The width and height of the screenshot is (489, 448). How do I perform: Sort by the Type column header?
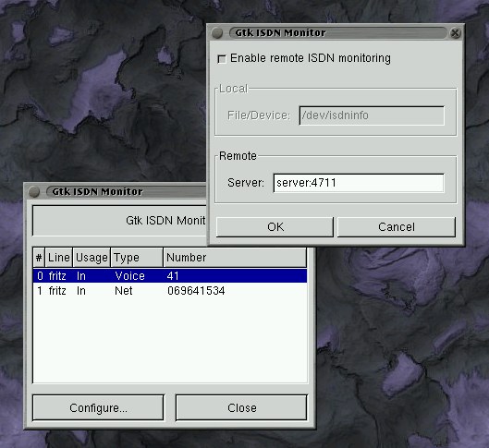137,258
